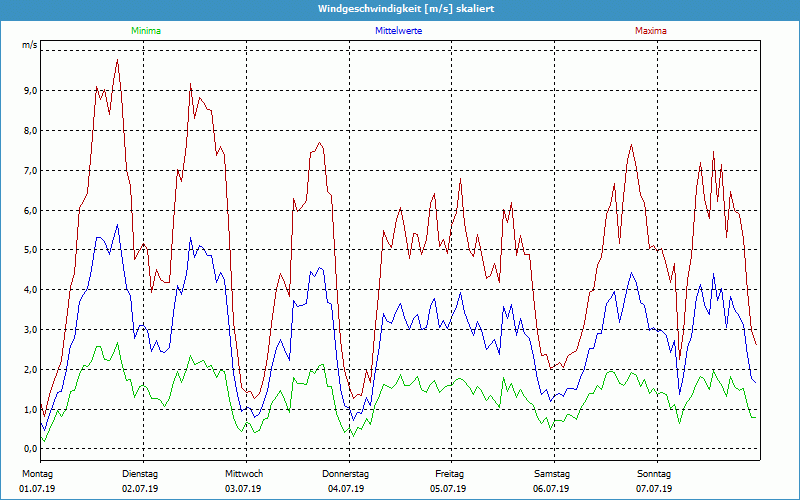
Task: Click the '5,0' y-axis value
Action: (30, 250)
